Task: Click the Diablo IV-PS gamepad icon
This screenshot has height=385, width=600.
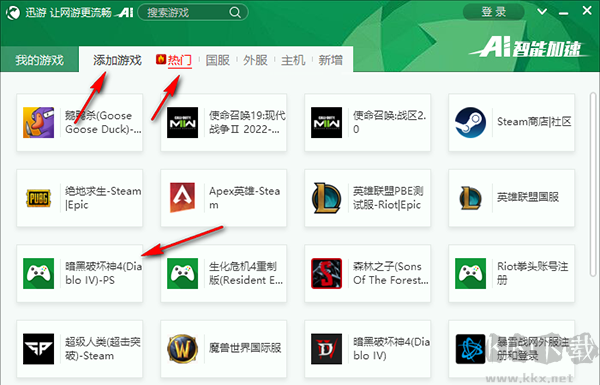Action: (x=39, y=273)
